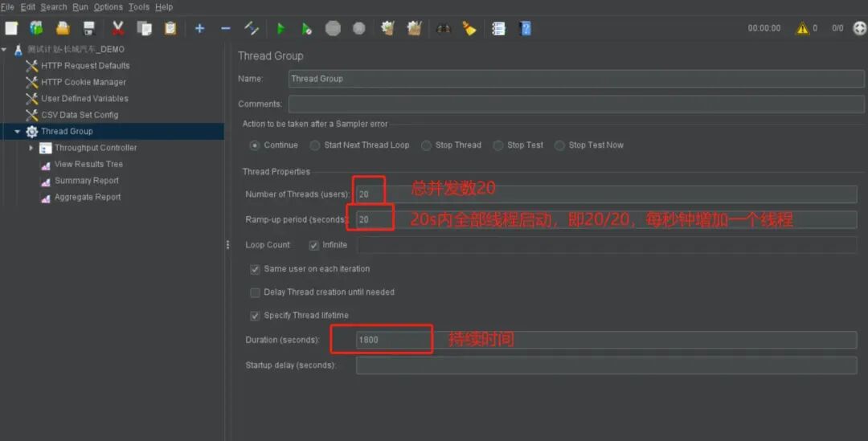Choose Start Next Thread Loop option
Image resolution: width=868 pixels, height=441 pixels.
coord(315,145)
